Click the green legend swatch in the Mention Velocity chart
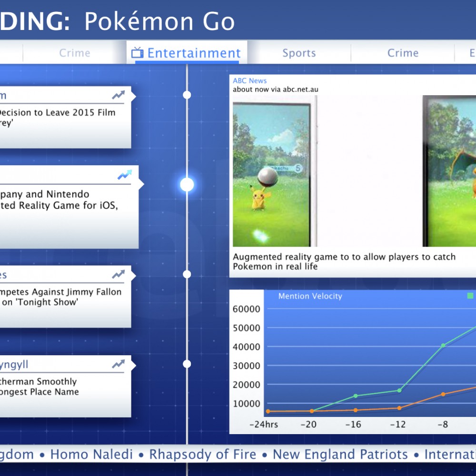The height and width of the screenshot is (476, 476). 470,296
